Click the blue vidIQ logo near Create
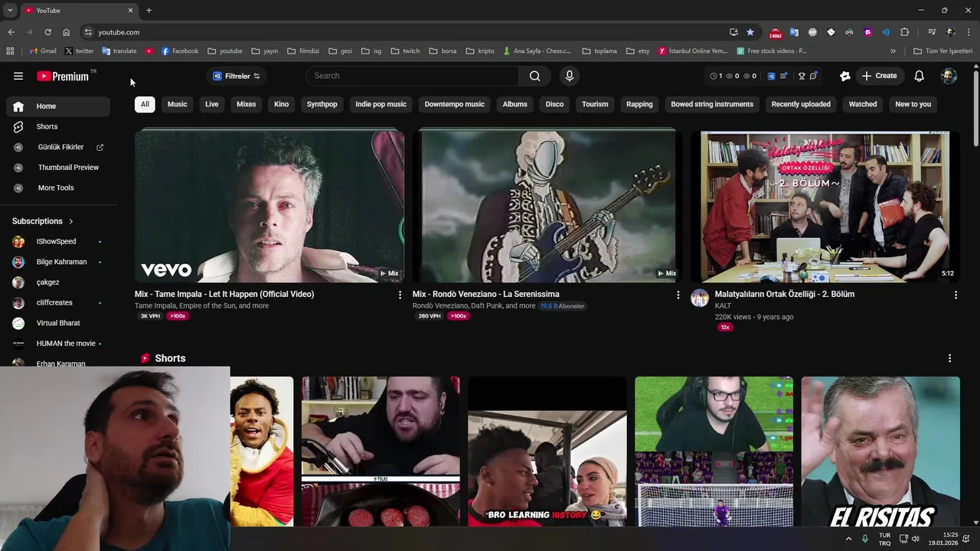 pos(772,76)
